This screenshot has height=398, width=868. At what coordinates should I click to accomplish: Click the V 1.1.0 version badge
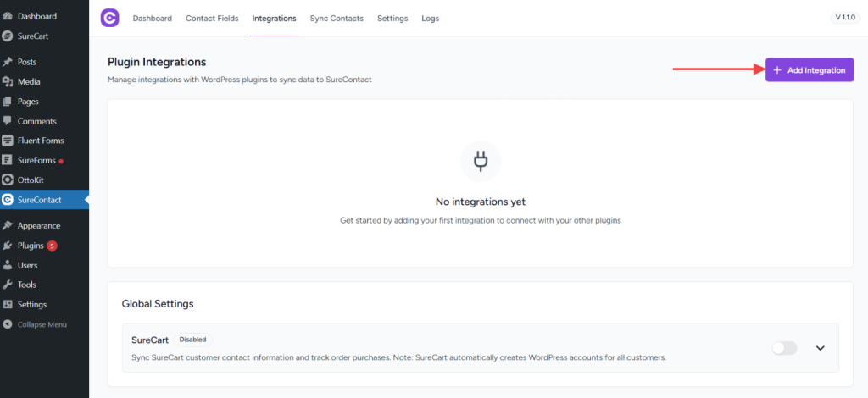845,18
